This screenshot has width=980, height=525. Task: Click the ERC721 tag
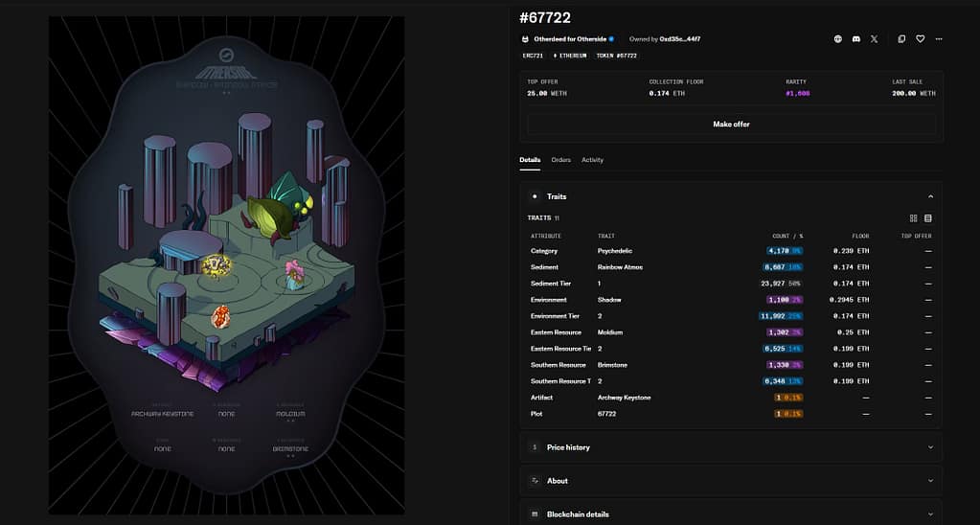(534, 56)
